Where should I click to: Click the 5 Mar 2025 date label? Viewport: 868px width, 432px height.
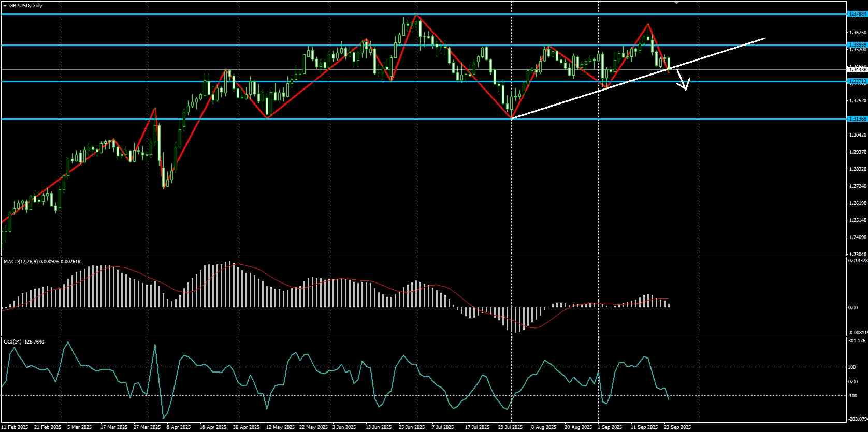point(80,427)
